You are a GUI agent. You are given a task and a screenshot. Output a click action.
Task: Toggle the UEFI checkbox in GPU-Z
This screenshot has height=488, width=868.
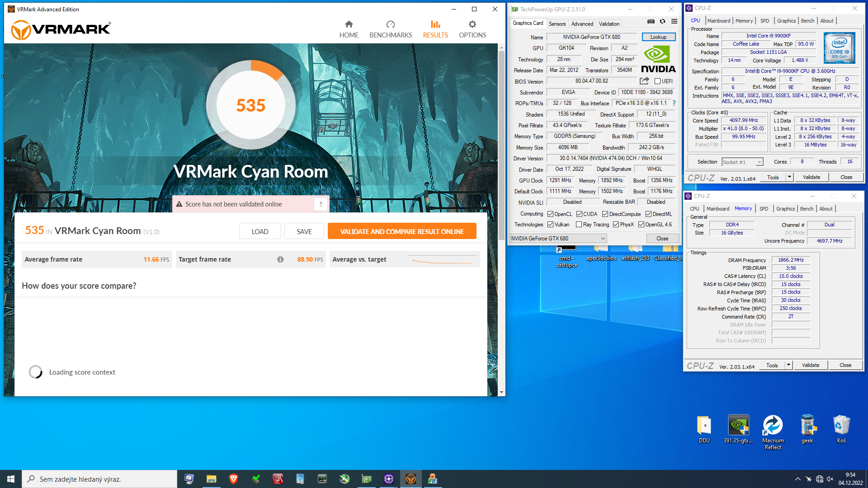coord(658,81)
